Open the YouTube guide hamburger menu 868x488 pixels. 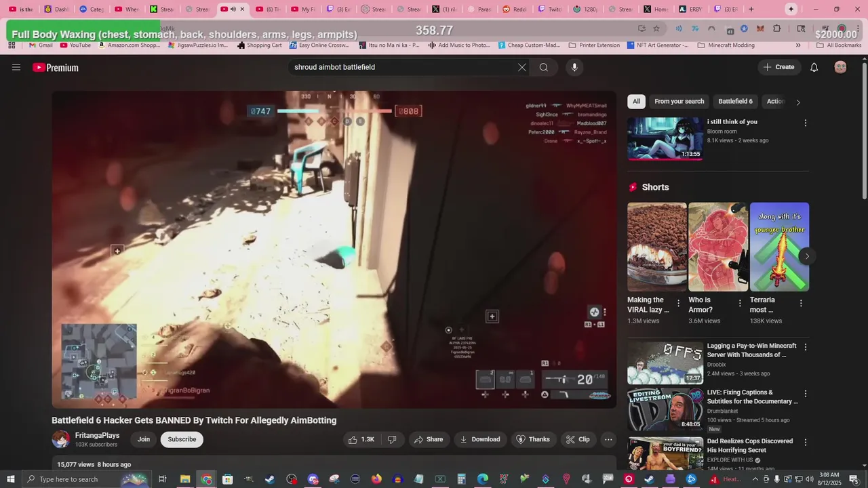click(16, 67)
